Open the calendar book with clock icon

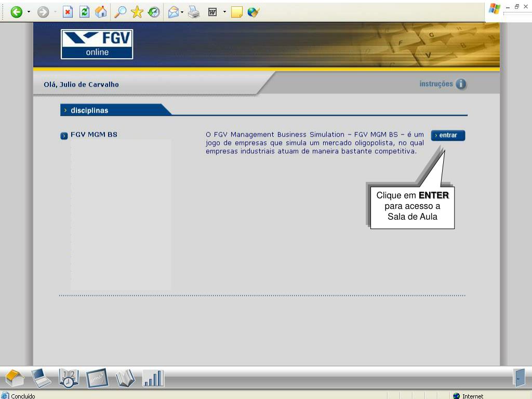click(69, 378)
